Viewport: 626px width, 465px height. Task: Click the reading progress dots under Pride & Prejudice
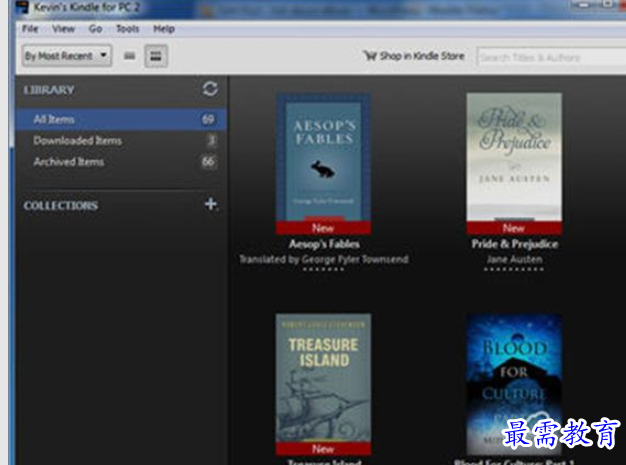pos(514,269)
